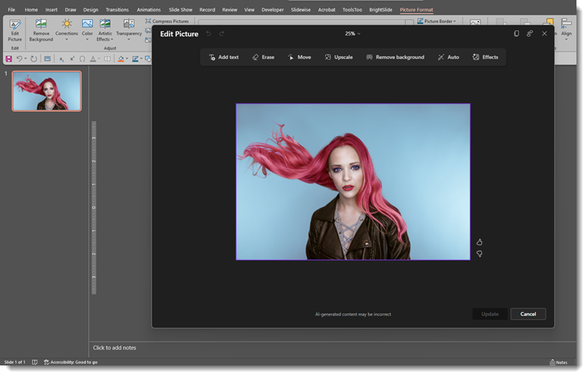Choose the Erase tool
Screen dimensions: 588x377
[x=263, y=57]
